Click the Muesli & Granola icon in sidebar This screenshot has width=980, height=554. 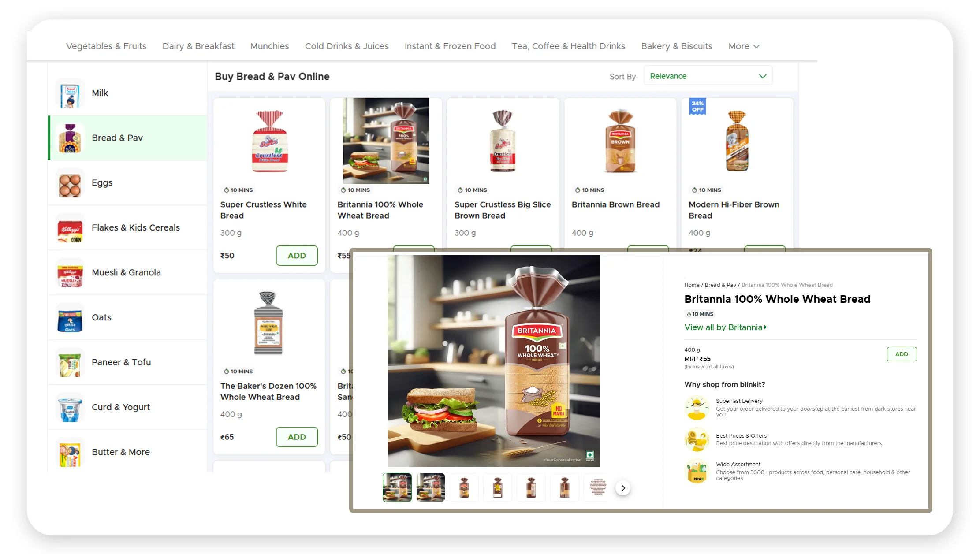[x=70, y=273]
